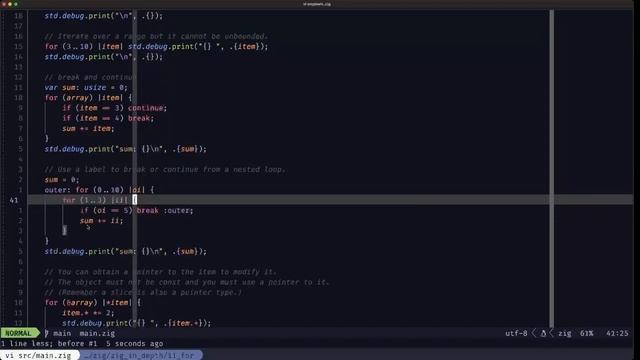Click the 'outer: for (0..10) |oi| {' line
Viewport: 640px width, 360px height.
click(x=100, y=190)
